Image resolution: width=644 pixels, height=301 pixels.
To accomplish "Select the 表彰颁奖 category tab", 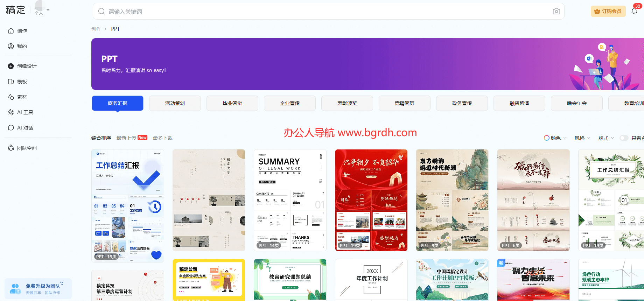I will pyautogui.click(x=347, y=103).
